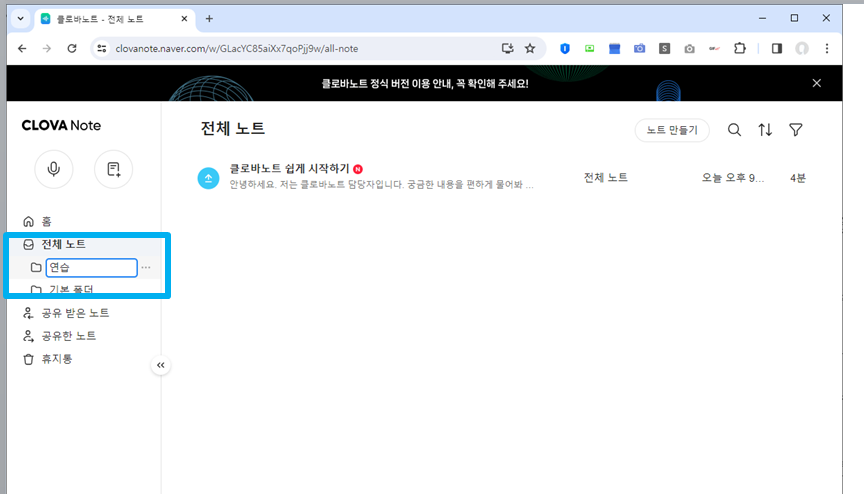Viewport: 864px width, 494px height.
Task: Search notes with the magnifier icon
Action: [x=734, y=130]
